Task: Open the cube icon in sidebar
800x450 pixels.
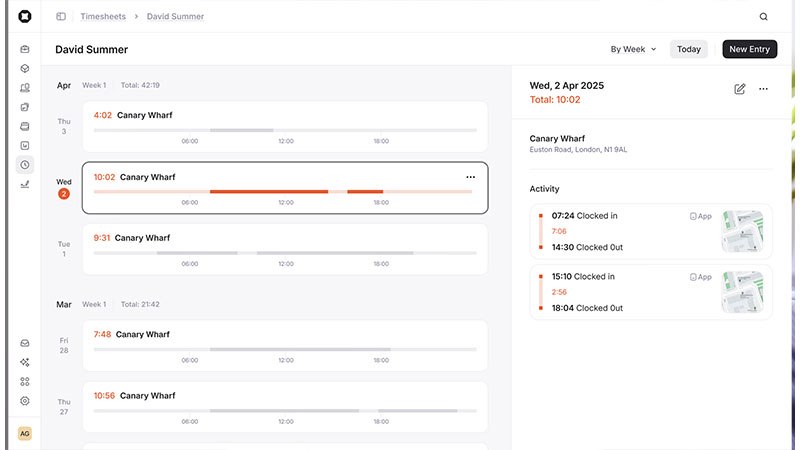Action: [x=24, y=68]
